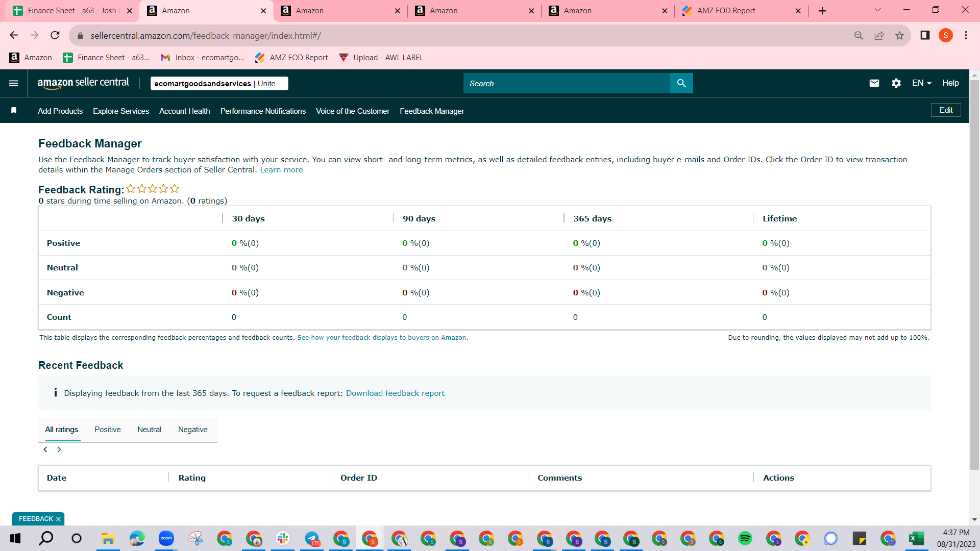
Task: Click the share page icon
Action: point(879,35)
